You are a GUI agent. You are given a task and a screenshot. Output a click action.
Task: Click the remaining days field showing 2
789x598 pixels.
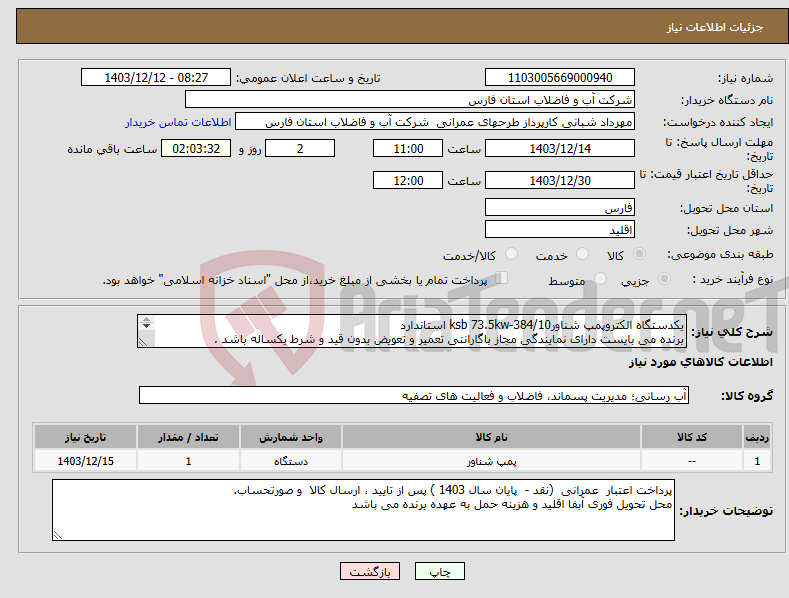(x=300, y=148)
